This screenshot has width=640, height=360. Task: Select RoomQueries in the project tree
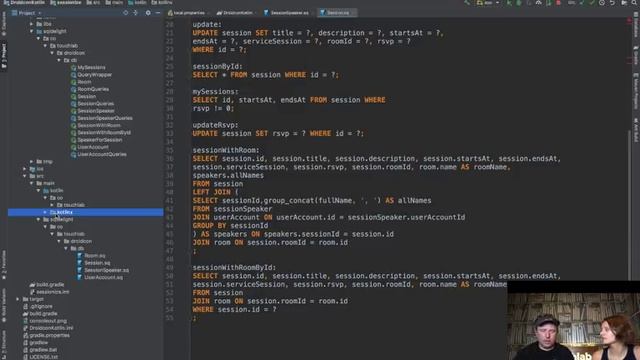point(93,89)
